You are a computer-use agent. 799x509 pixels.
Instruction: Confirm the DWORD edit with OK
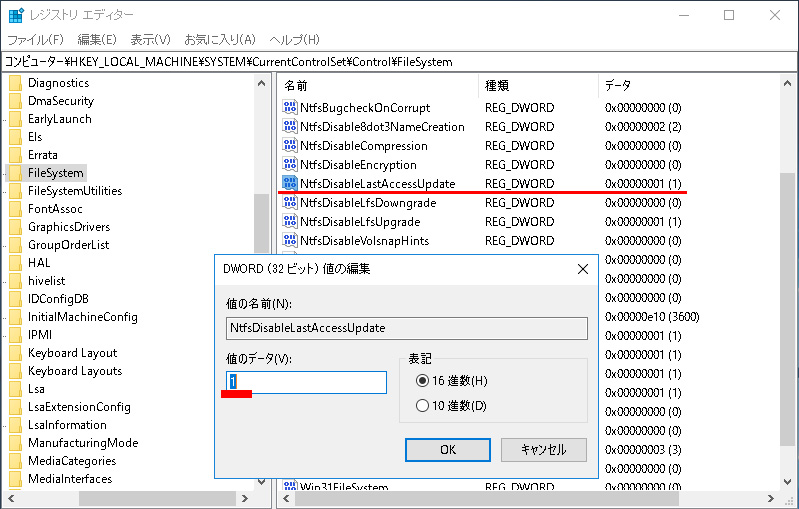coord(448,450)
